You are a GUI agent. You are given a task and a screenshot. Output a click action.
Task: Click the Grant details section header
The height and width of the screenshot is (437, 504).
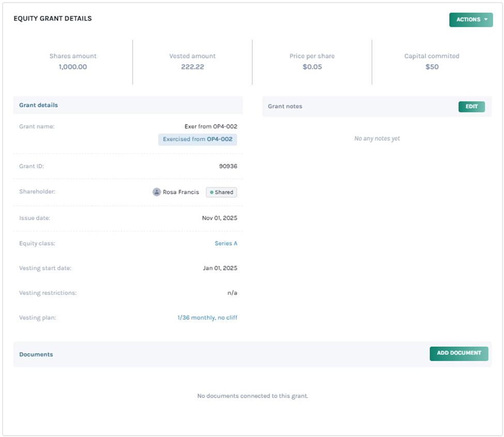[39, 105]
